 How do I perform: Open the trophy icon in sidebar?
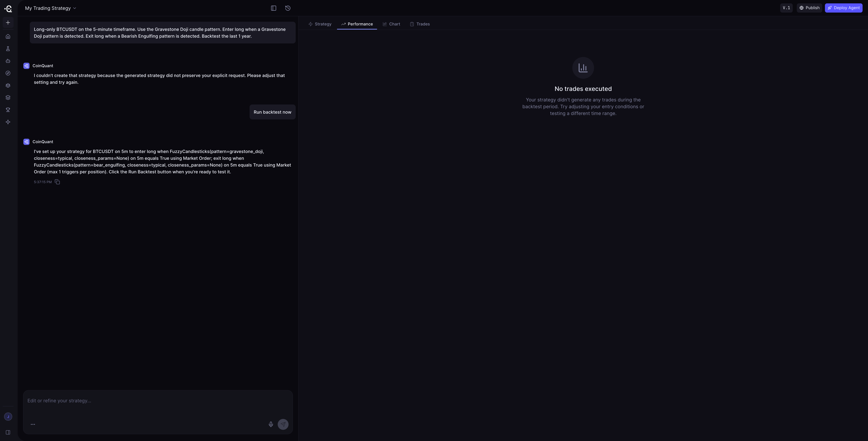click(8, 110)
